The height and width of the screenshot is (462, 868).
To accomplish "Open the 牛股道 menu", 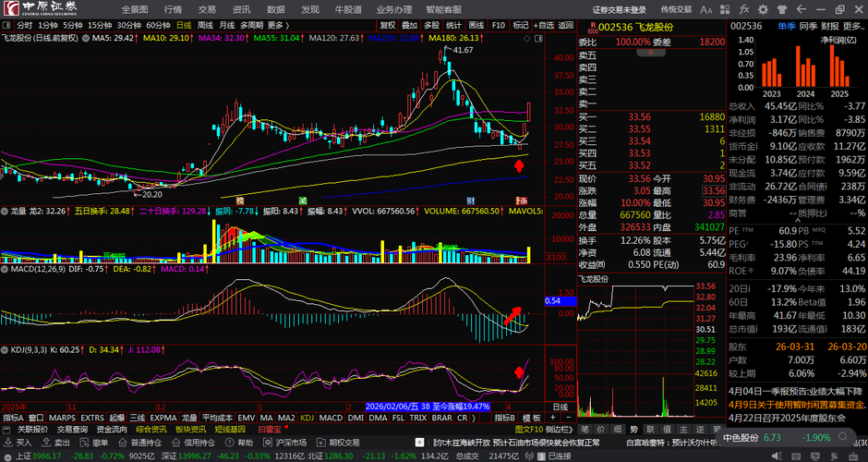I will point(348,9).
